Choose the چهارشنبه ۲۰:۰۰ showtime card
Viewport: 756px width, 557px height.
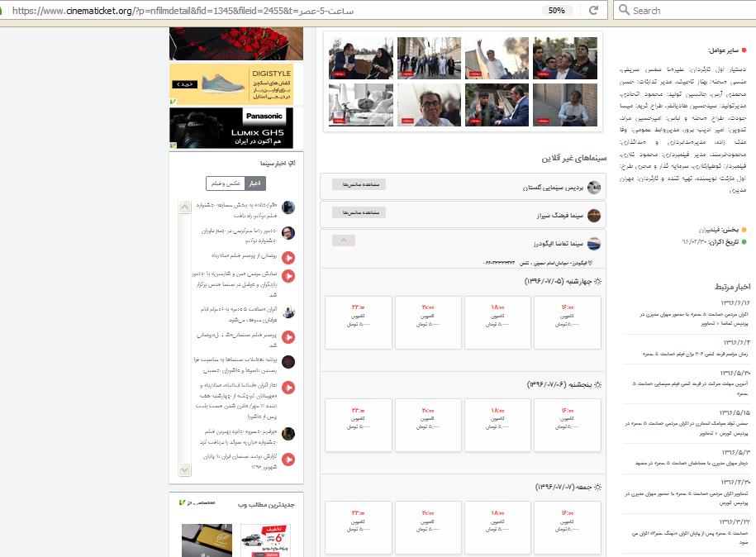[x=428, y=322]
